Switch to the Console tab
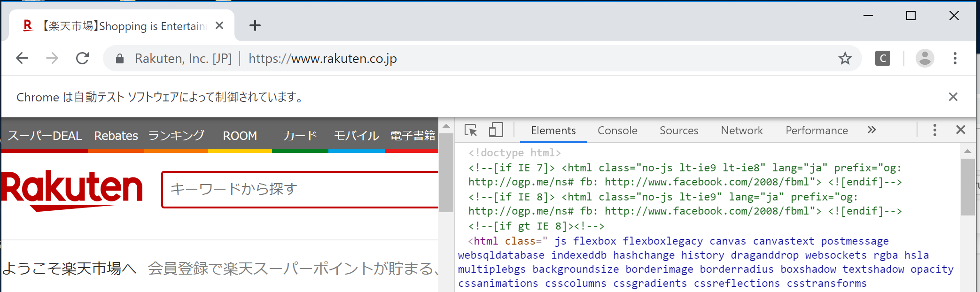This screenshot has width=980, height=292. tap(617, 131)
